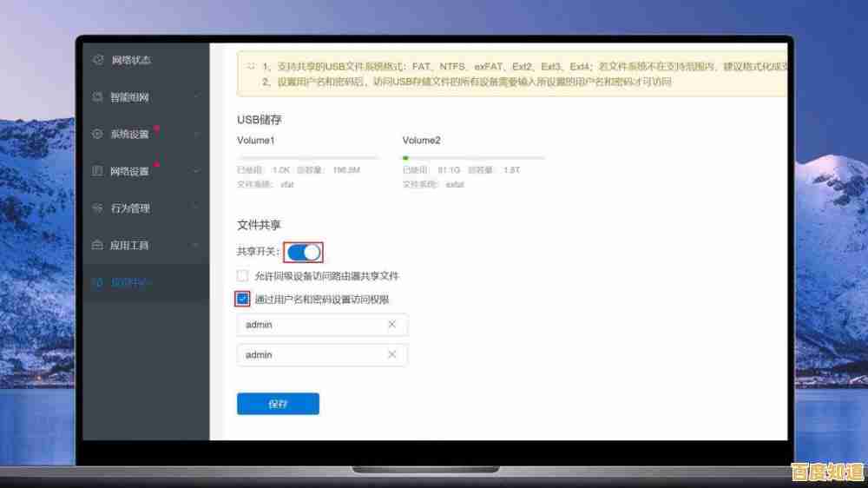
Task: Click the 系统设置 gear icon
Action: (97, 134)
